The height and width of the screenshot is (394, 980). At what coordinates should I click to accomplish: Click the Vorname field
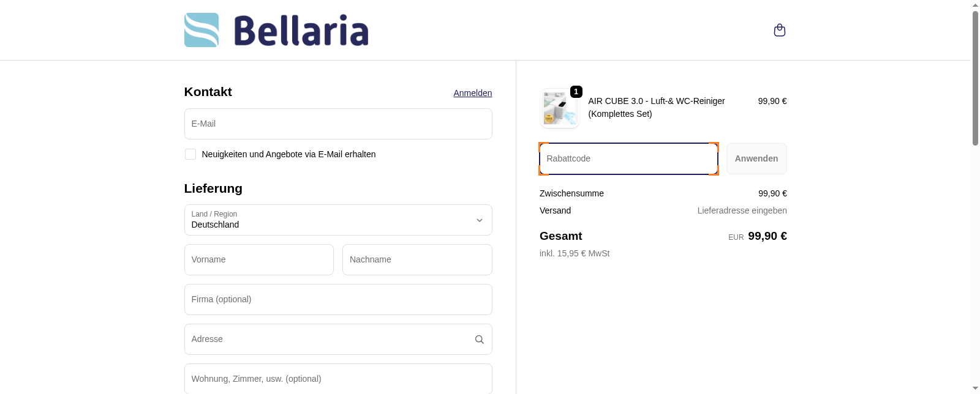tap(258, 259)
